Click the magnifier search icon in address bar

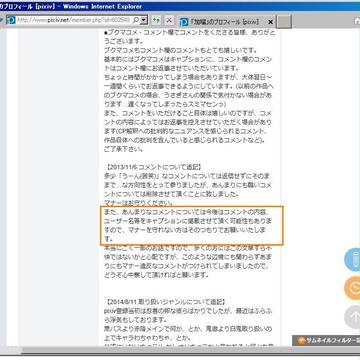click(136, 20)
